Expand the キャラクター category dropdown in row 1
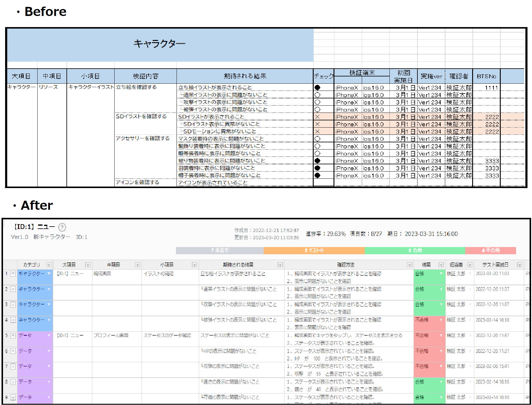532x405 pixels. (49, 274)
